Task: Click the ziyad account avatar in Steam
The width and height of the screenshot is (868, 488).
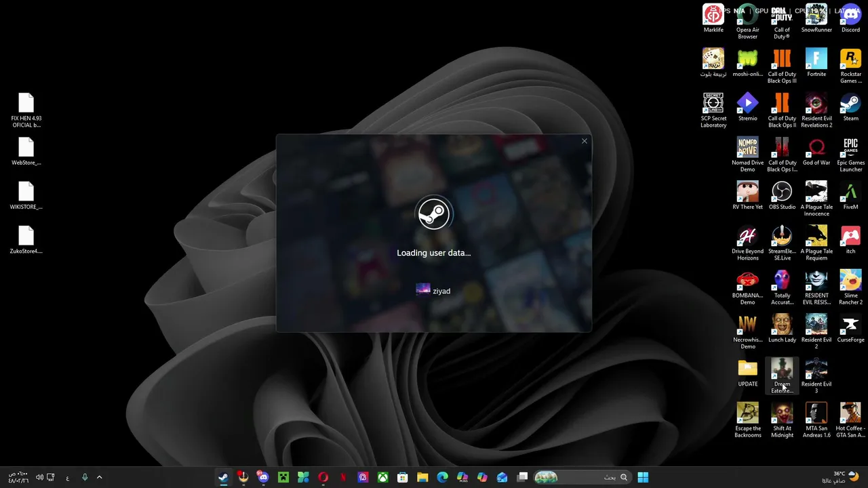Action: [x=423, y=290]
